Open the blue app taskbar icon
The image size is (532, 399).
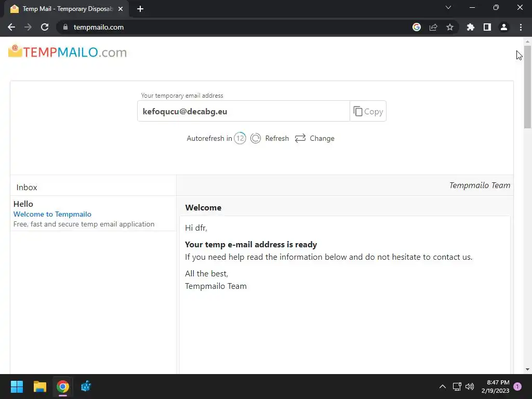point(86,387)
